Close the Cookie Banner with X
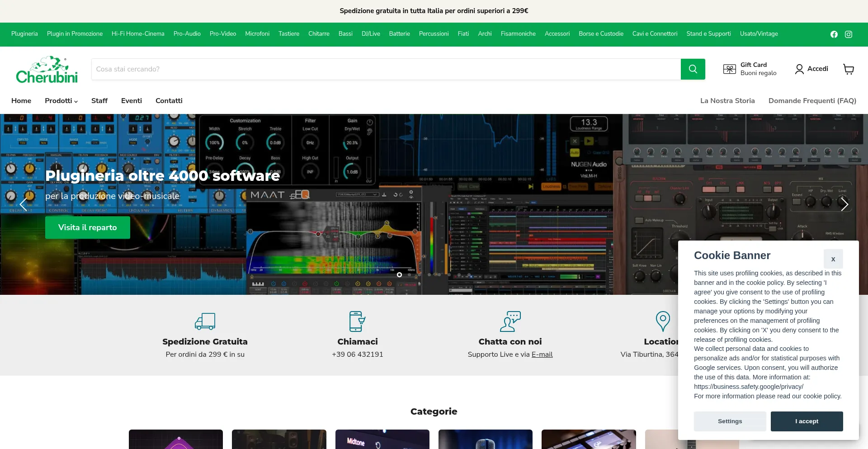This screenshot has width=868, height=449. pyautogui.click(x=833, y=259)
